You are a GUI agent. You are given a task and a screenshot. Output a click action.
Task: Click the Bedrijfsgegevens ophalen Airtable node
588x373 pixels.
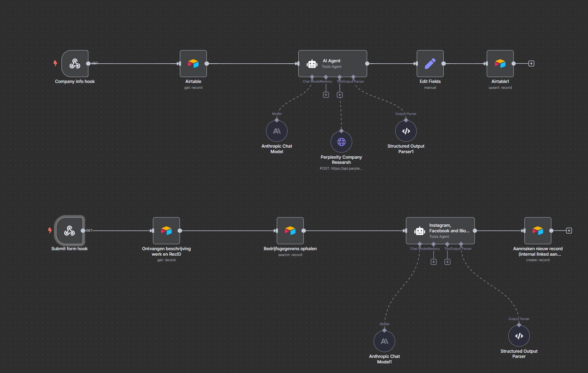coord(290,231)
